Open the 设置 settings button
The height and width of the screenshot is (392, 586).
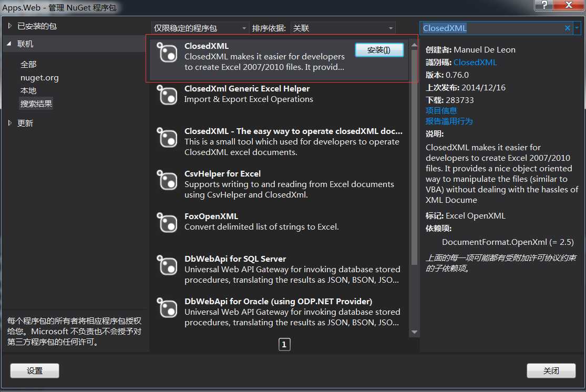34,370
